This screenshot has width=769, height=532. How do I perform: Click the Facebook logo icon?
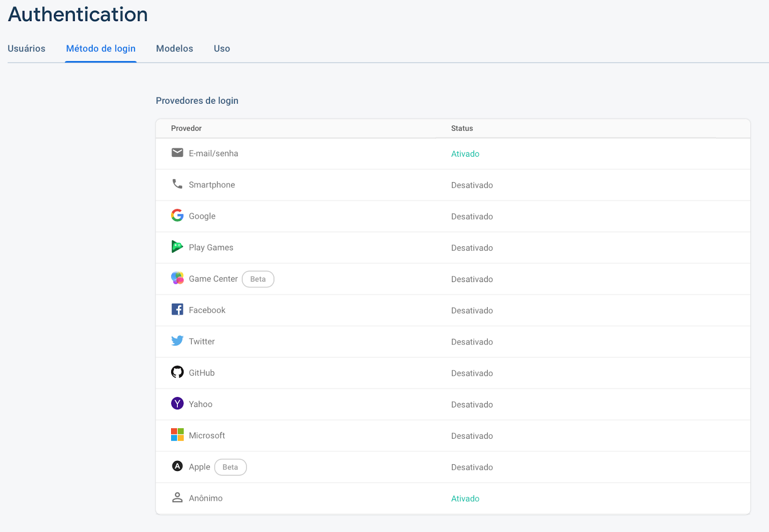pos(177,309)
